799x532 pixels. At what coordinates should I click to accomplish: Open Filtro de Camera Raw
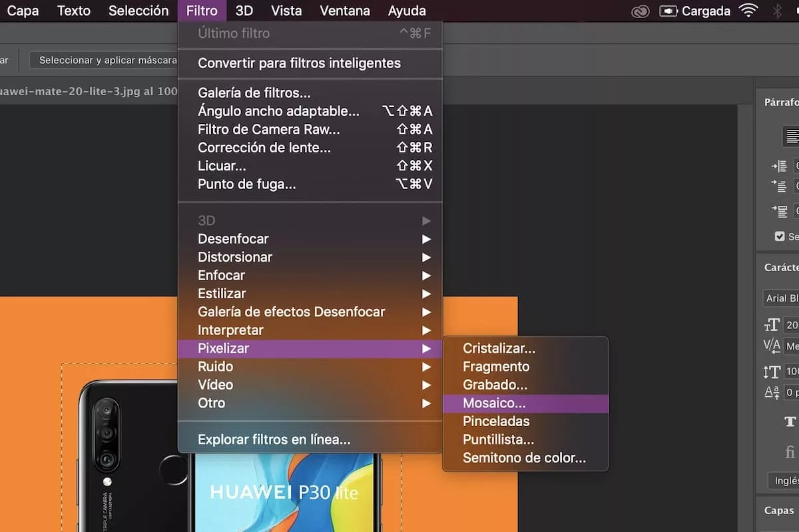[x=310, y=129]
